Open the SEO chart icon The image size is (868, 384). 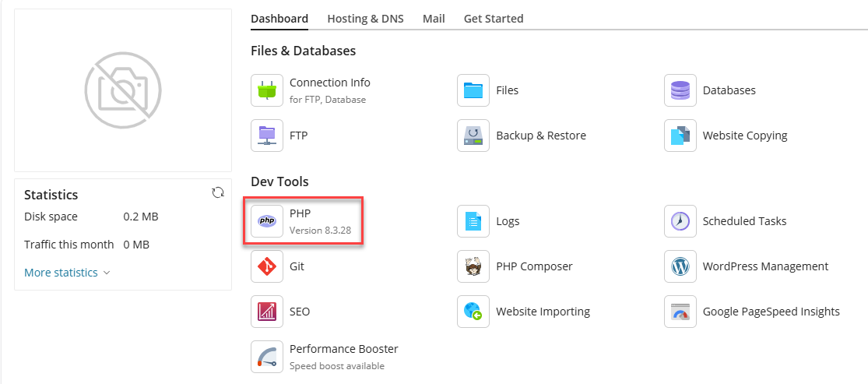point(267,312)
